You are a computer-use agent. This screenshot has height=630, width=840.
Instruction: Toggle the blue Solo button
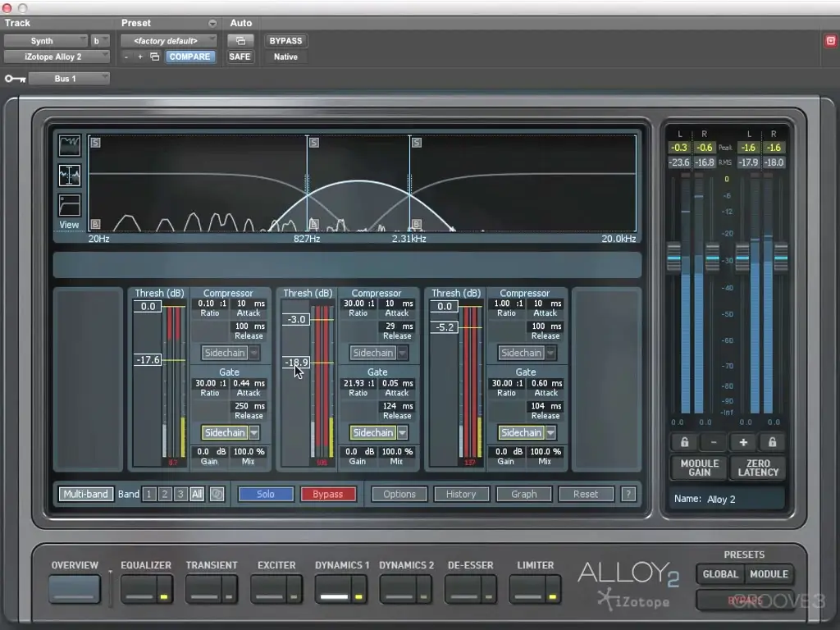coord(266,494)
